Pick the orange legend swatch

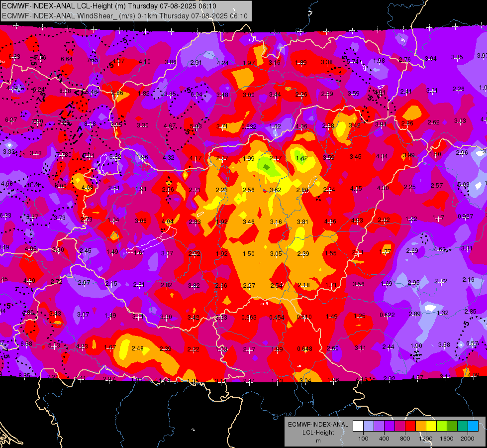(x=421, y=426)
